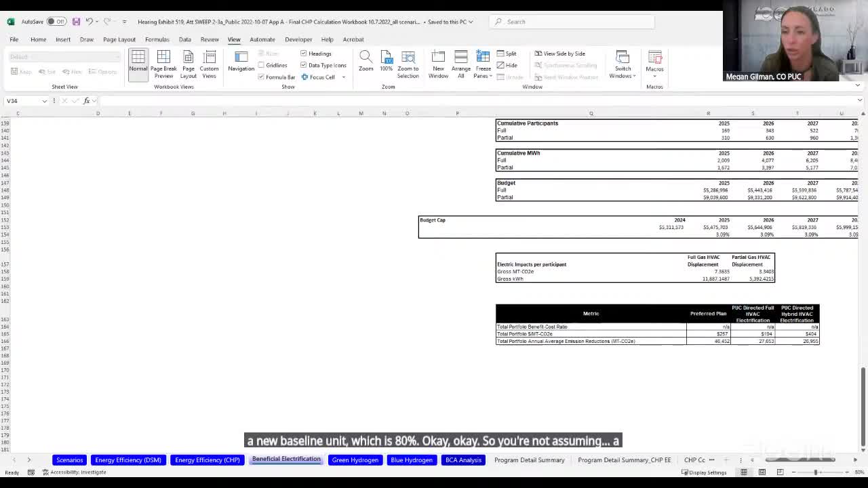Arrange All windows
868x488 pixels.
(461, 64)
